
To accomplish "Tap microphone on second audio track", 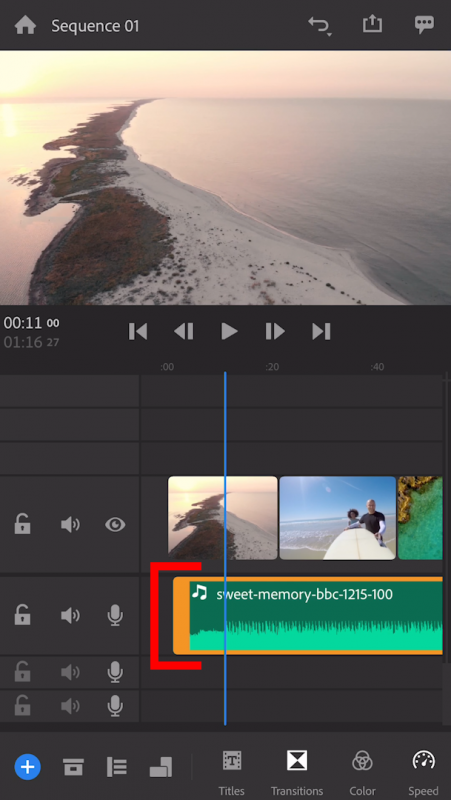I will click(115, 672).
